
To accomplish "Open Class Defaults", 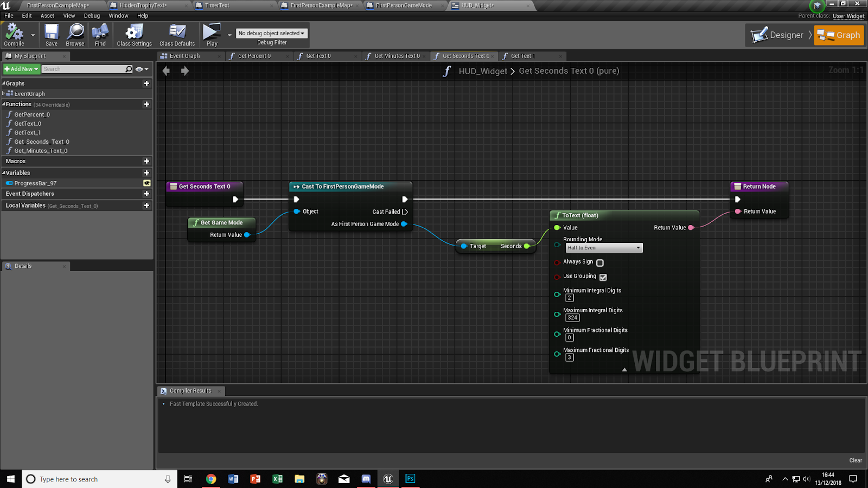I will tap(177, 35).
